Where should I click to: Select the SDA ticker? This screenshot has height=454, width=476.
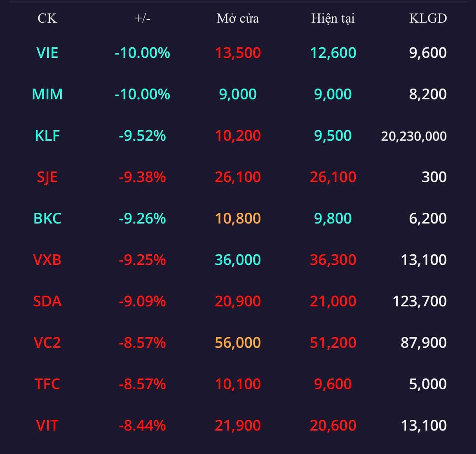pyautogui.click(x=47, y=301)
